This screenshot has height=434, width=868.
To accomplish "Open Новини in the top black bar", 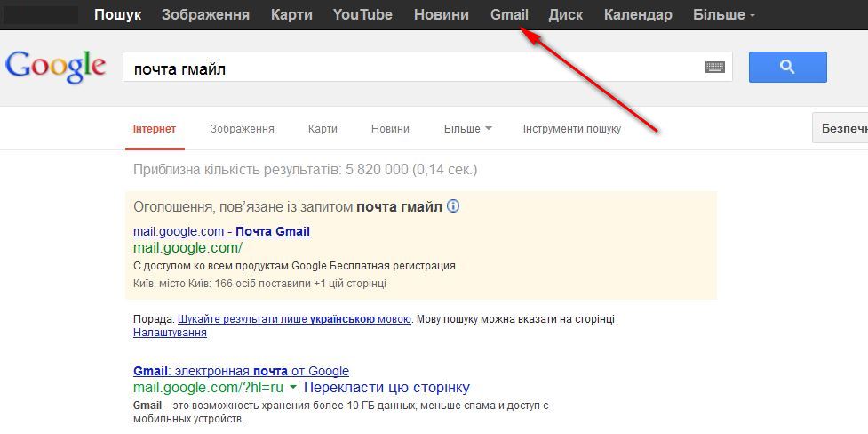I will tap(442, 15).
